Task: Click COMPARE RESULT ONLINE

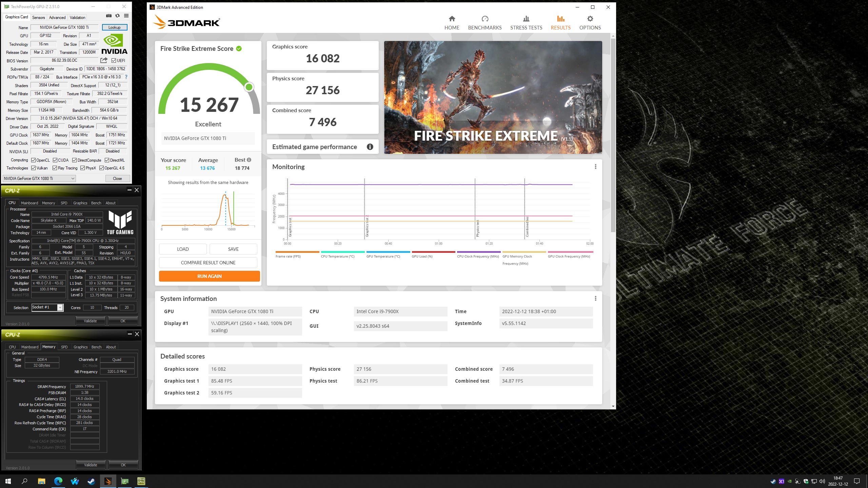Action: pyautogui.click(x=208, y=263)
